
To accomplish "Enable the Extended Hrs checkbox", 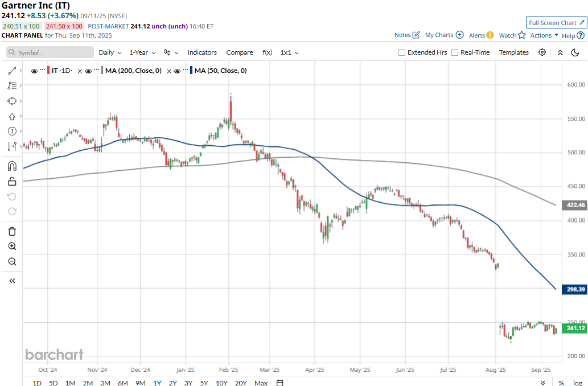I will pos(402,52).
